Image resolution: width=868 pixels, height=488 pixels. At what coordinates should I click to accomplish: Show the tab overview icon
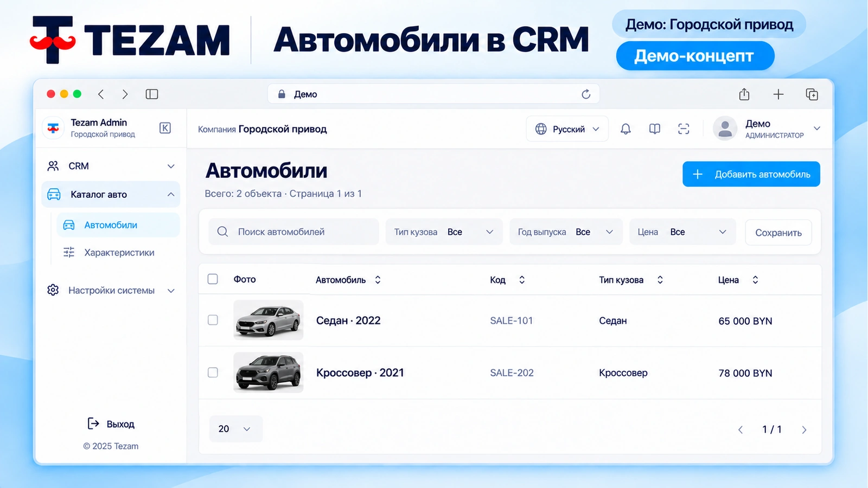coord(812,94)
